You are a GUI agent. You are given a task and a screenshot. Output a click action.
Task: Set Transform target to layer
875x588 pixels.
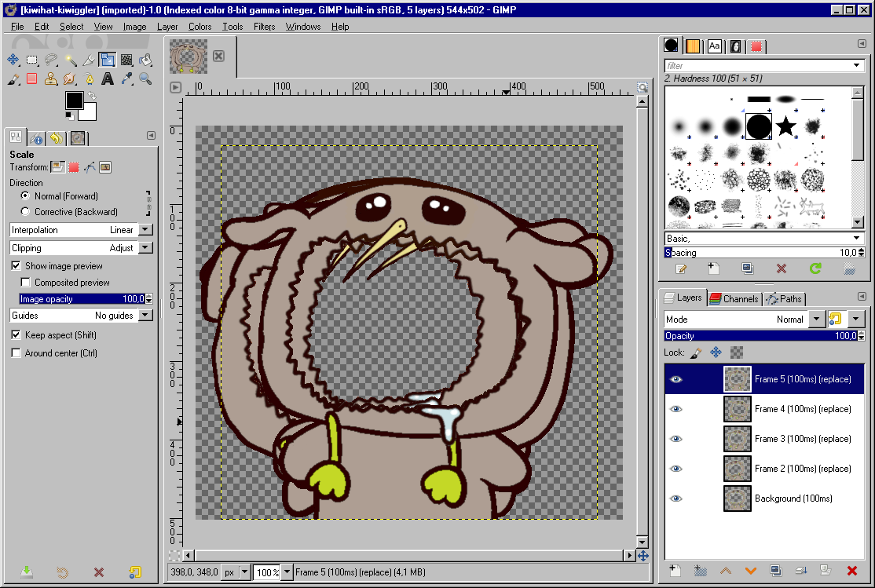(58, 166)
